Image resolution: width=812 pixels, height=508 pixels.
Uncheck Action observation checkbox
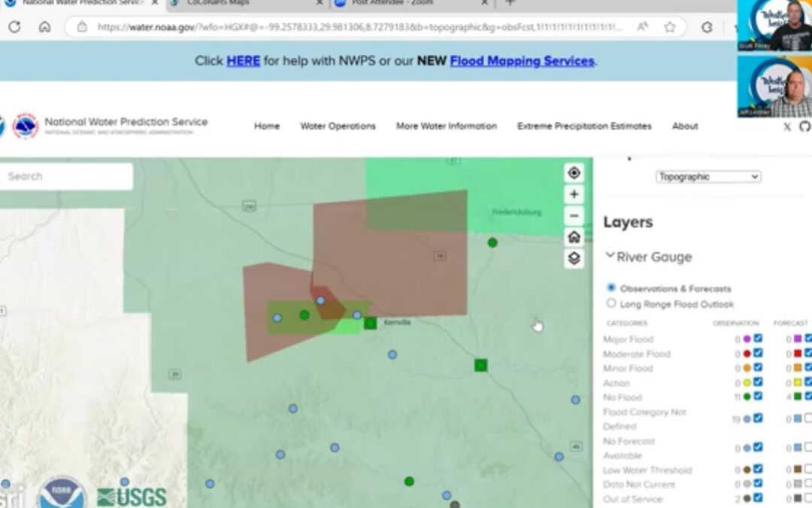pos(758,382)
